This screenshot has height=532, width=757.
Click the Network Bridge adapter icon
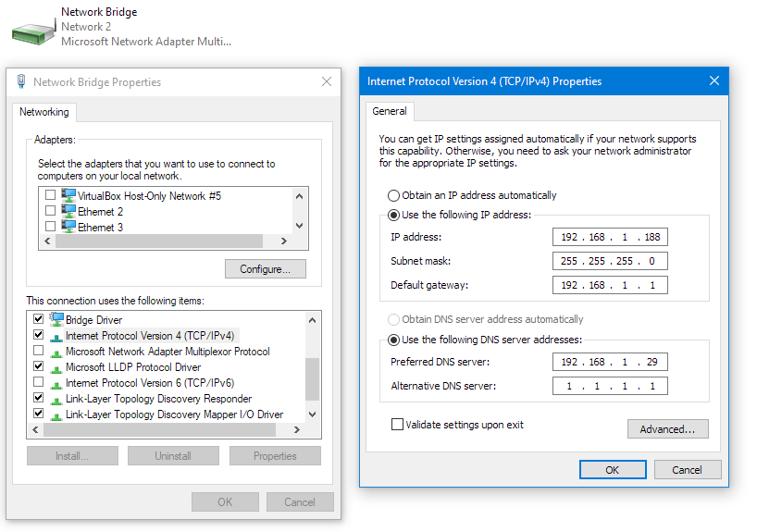(34, 31)
